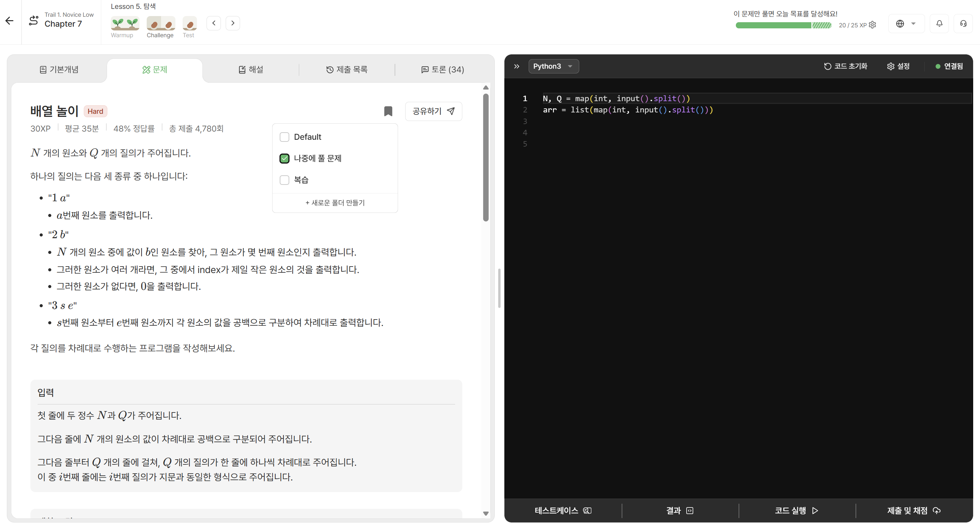This screenshot has height=529, width=980.
Task: Open headset support icon
Action: point(963,24)
